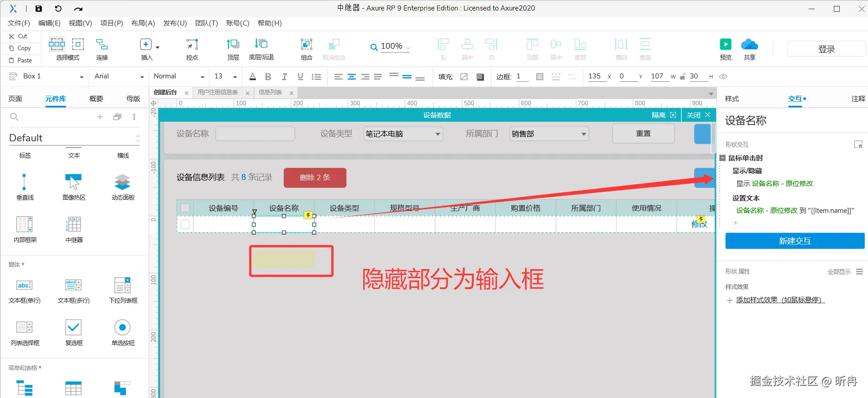Viewport: 868px width, 398px height.
Task: Open the 文件(F) menu
Action: [19, 23]
